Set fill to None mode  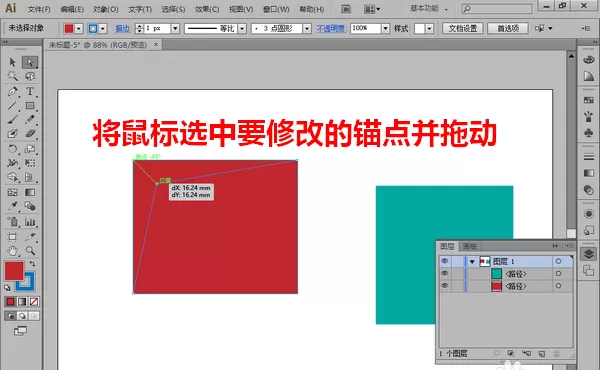pos(34,302)
